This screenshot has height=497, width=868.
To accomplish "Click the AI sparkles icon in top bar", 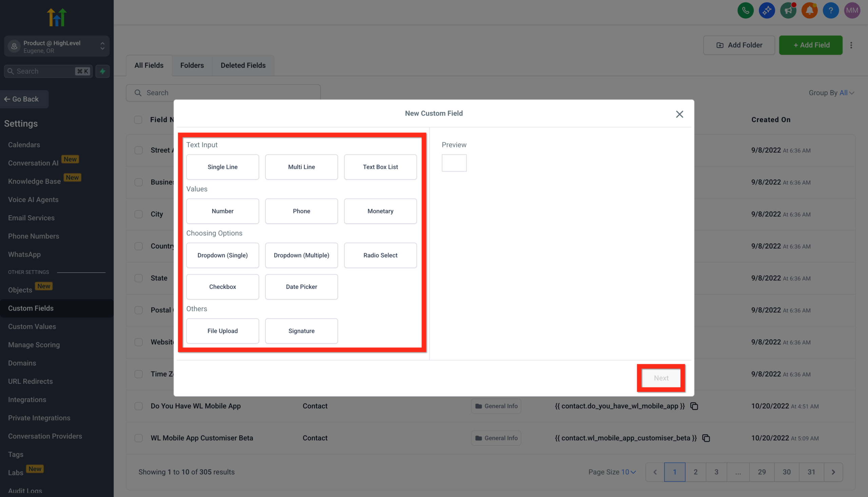I will [x=767, y=11].
